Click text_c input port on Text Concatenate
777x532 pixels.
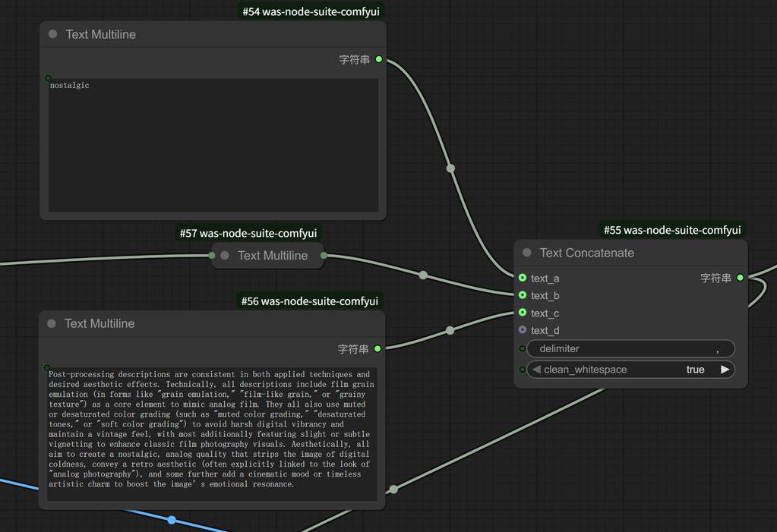(x=523, y=313)
